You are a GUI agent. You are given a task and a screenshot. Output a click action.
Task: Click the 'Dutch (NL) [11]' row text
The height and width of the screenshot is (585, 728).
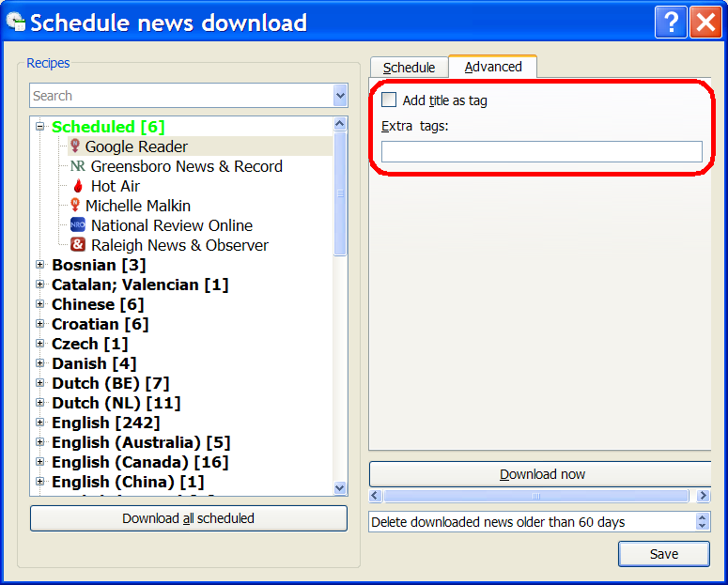(x=116, y=403)
